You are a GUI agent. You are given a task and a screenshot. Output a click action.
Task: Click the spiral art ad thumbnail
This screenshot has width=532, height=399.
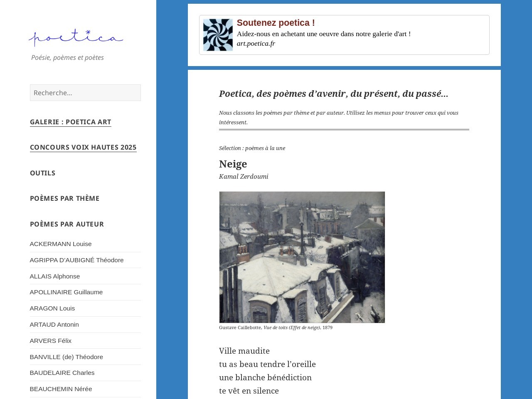(x=218, y=35)
